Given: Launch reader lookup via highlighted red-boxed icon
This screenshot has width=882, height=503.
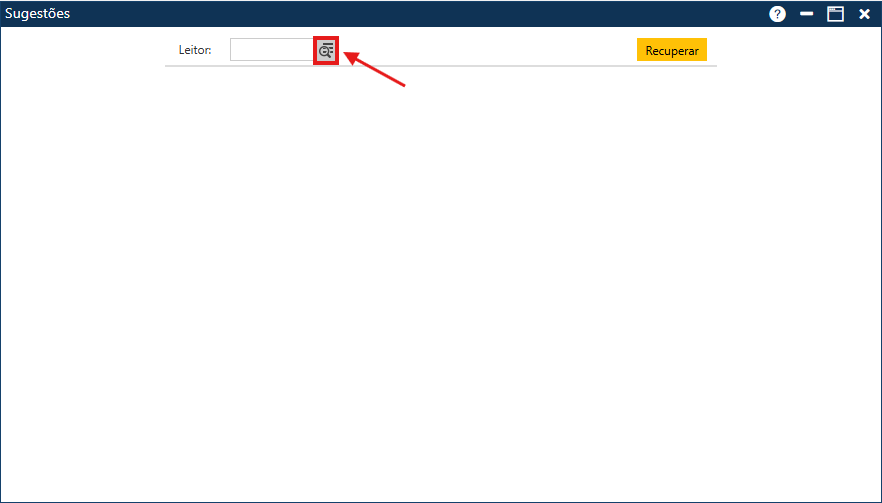Looking at the screenshot, I should pyautogui.click(x=326, y=50).
